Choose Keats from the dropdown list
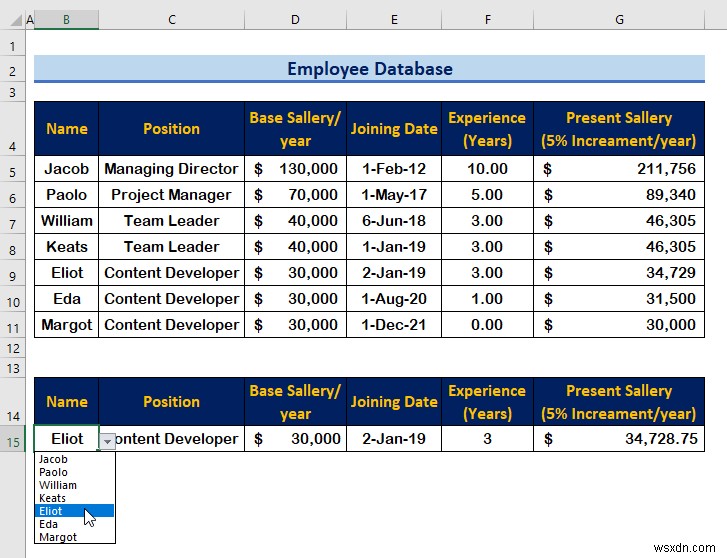Viewport: 727px width, 558px height. 74,498
